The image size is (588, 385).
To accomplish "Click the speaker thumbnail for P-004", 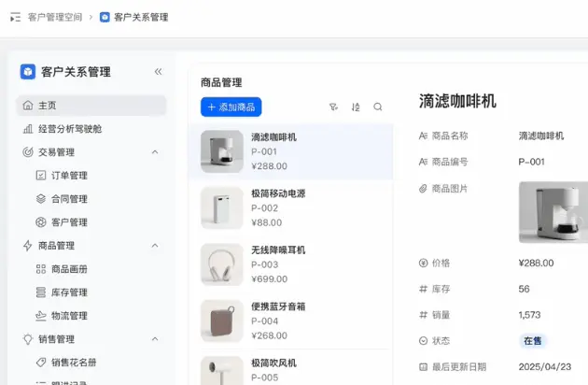I will coord(222,321).
